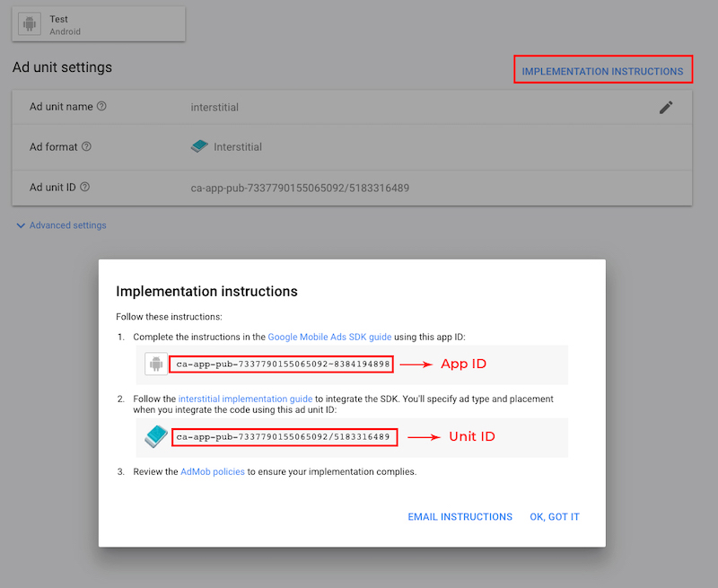Click the Android icon beside the app ID
718x588 pixels.
(156, 364)
